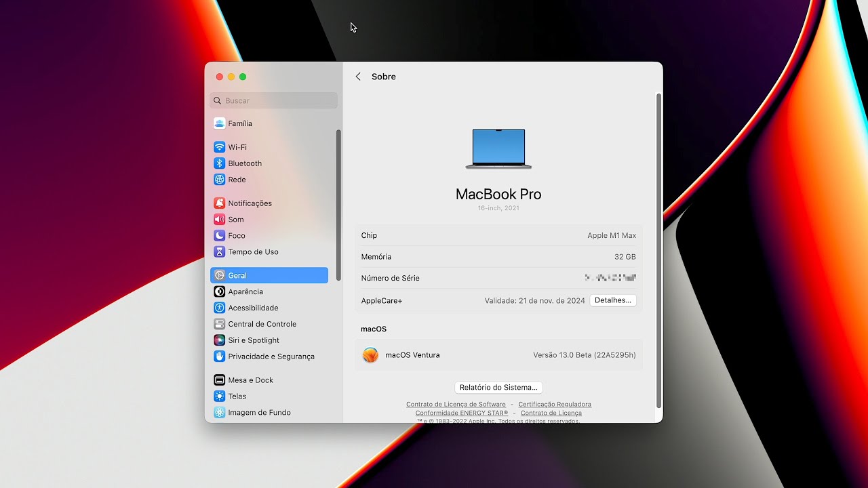Open the Telas display icon
The image size is (868, 488).
(219, 396)
